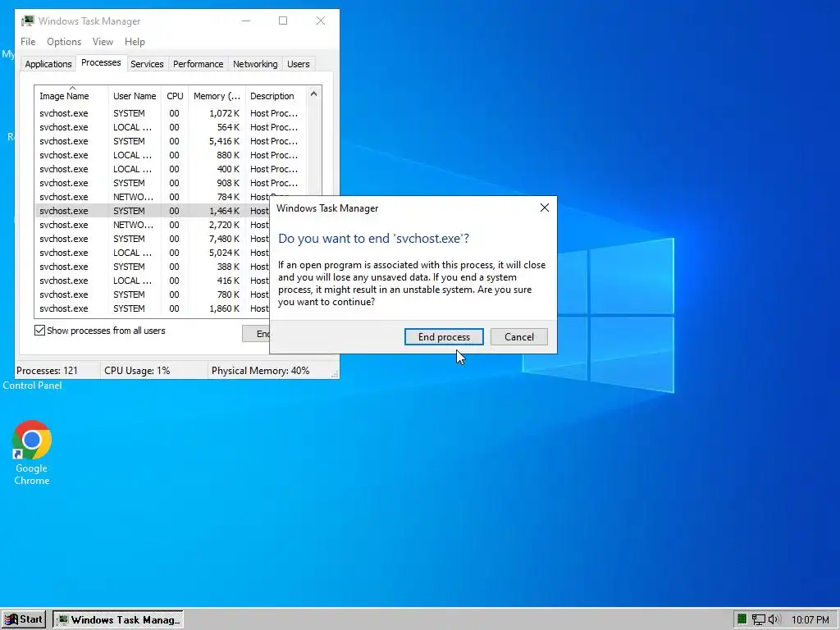The width and height of the screenshot is (840, 630).
Task: Open the Help menu
Action: [135, 42]
